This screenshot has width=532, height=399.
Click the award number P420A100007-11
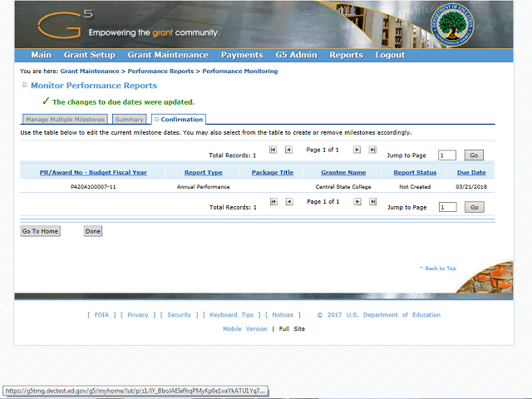coord(93,187)
